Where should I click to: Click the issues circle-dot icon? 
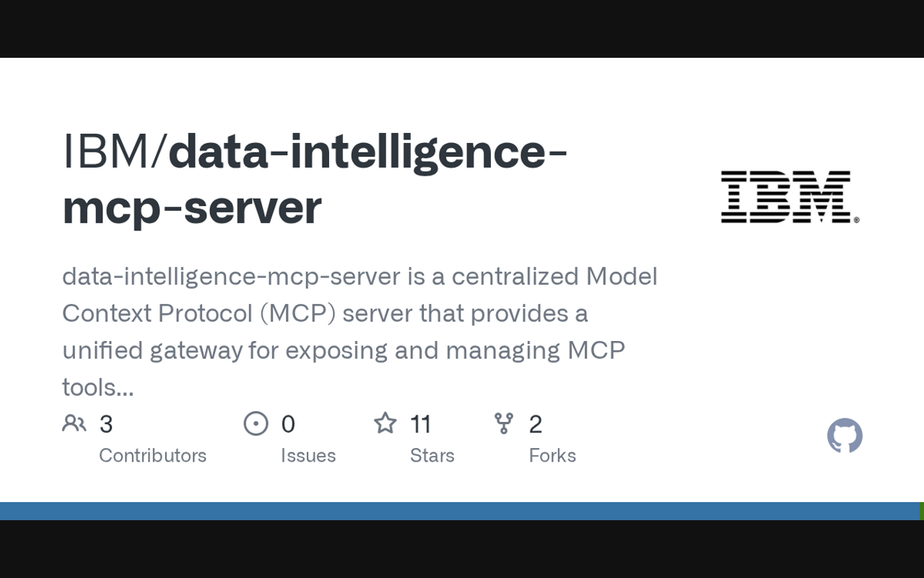[256, 423]
